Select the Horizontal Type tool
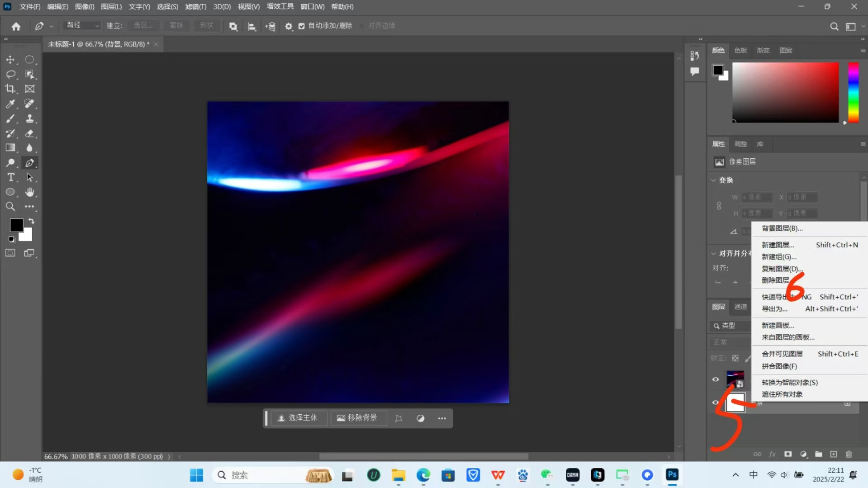This screenshot has width=868, height=488. pyautogui.click(x=10, y=177)
